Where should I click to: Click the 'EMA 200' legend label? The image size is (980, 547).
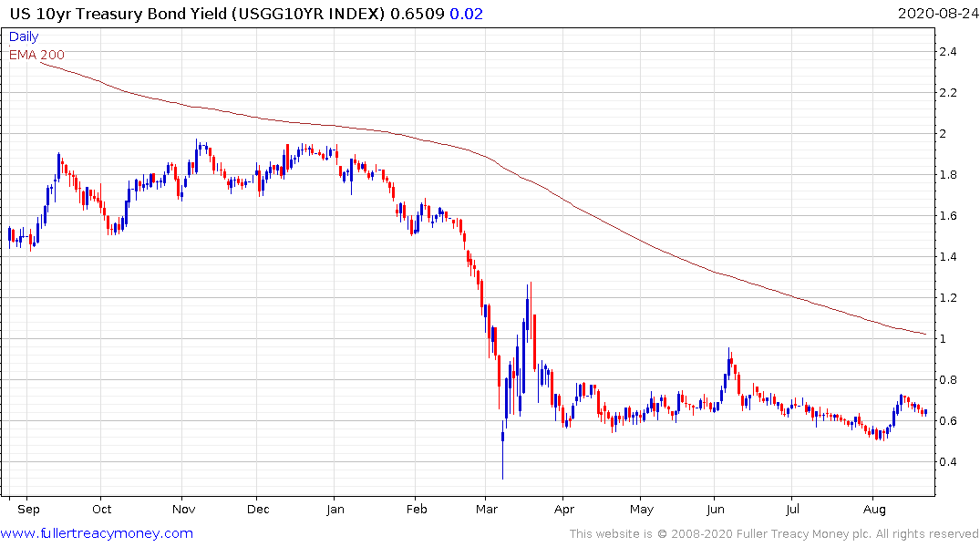pos(36,55)
